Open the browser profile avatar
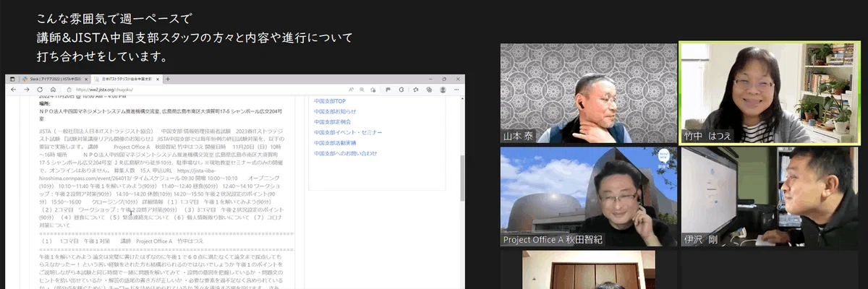Image resolution: width=868 pixels, height=289 pixels. coord(443,90)
